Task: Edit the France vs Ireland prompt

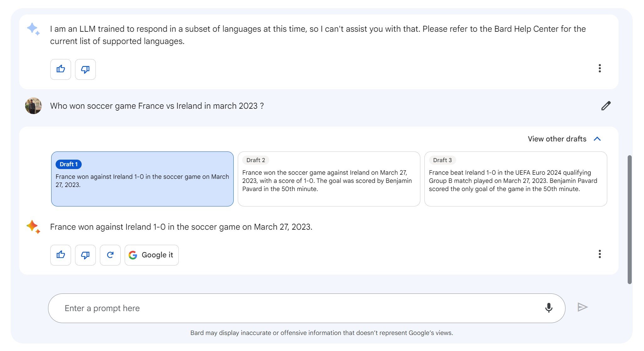Action: pos(606,106)
